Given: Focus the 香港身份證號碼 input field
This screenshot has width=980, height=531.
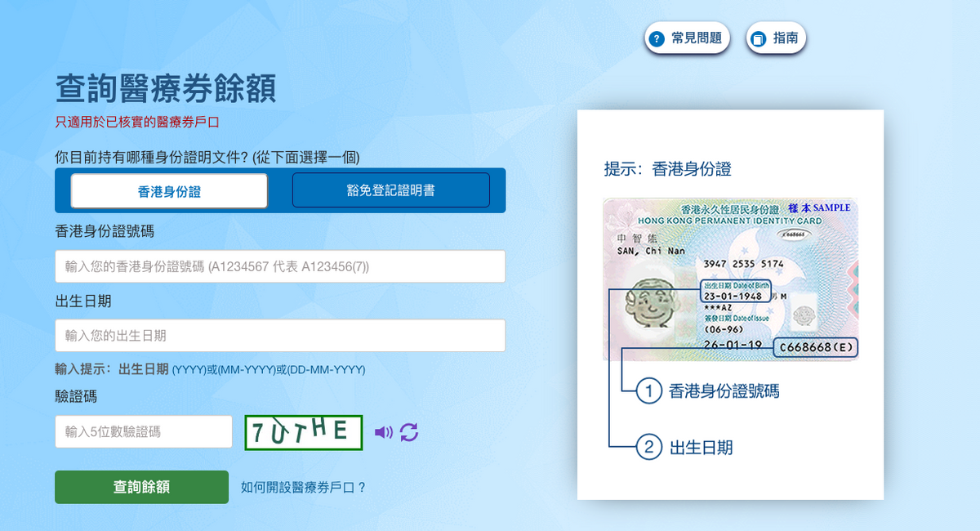Looking at the screenshot, I should click(x=280, y=266).
